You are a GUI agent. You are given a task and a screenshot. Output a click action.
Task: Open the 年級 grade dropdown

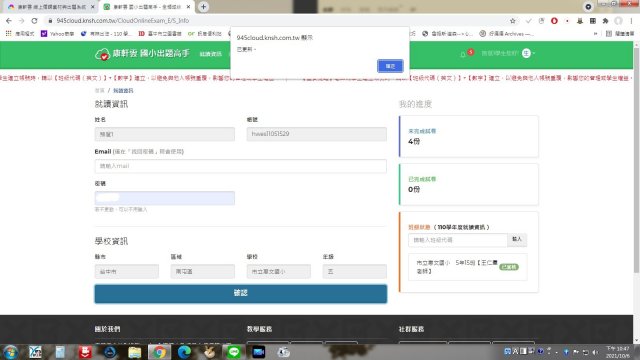(x=354, y=271)
